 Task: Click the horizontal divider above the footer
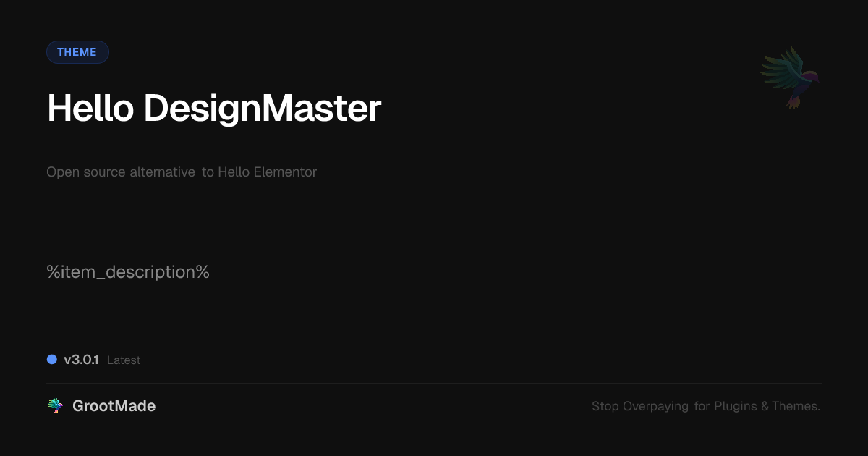point(434,384)
